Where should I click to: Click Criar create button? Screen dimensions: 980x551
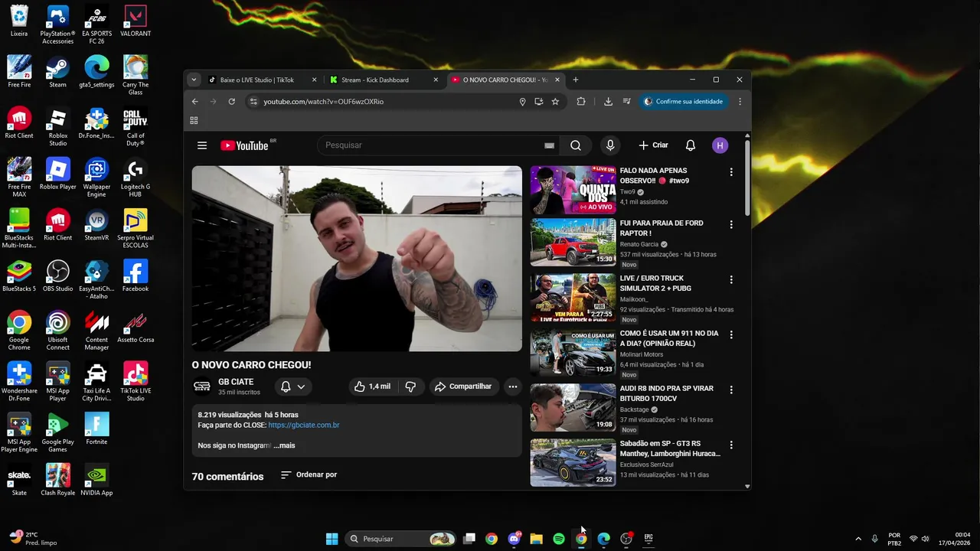[x=654, y=145]
